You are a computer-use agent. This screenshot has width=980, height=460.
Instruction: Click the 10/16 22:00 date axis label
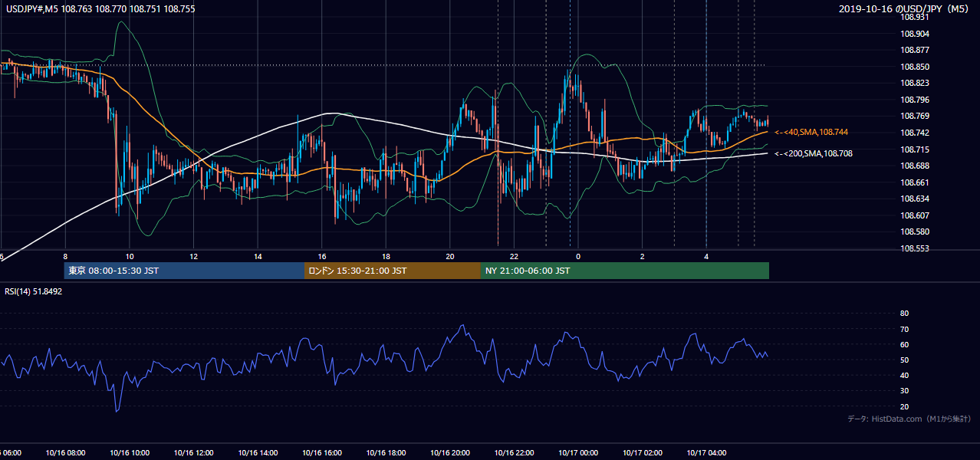click(x=514, y=453)
